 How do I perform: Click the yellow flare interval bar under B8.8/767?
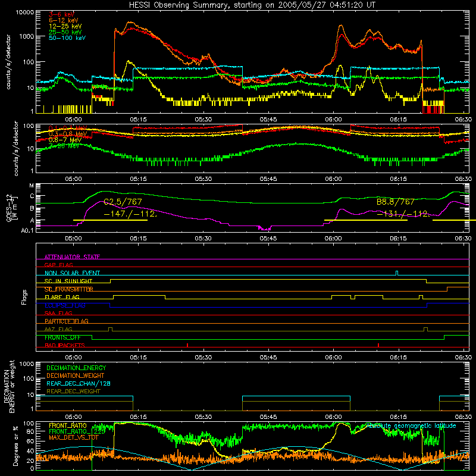tap(366, 220)
